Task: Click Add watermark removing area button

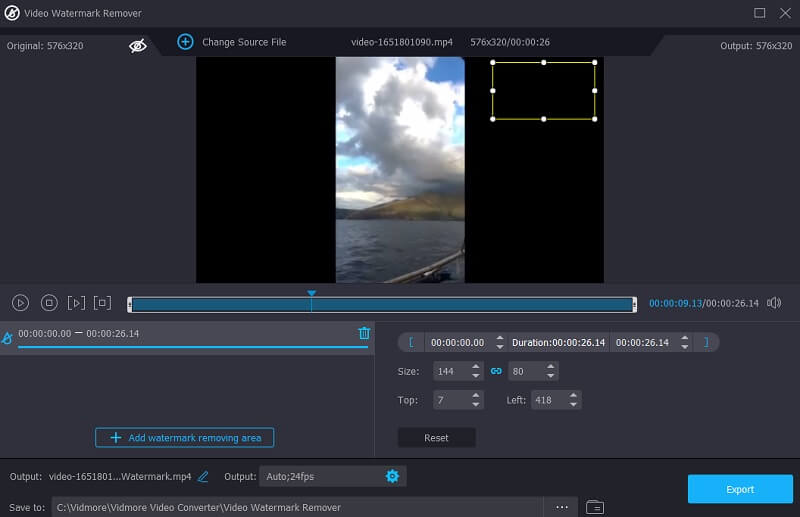Action: pyautogui.click(x=185, y=438)
